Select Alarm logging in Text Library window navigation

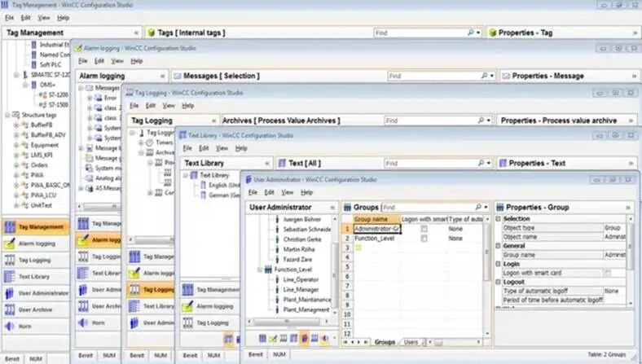210,306
